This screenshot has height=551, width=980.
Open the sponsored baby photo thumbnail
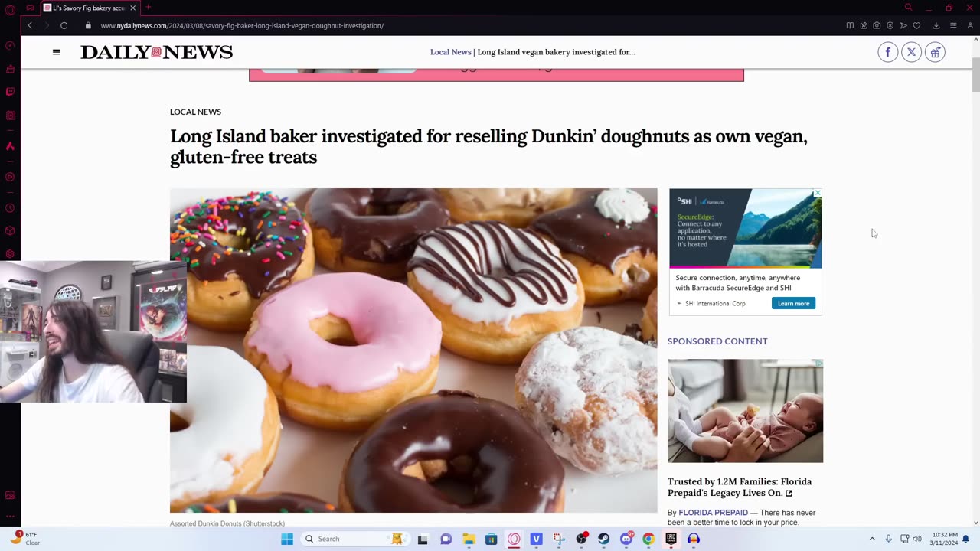[745, 411]
